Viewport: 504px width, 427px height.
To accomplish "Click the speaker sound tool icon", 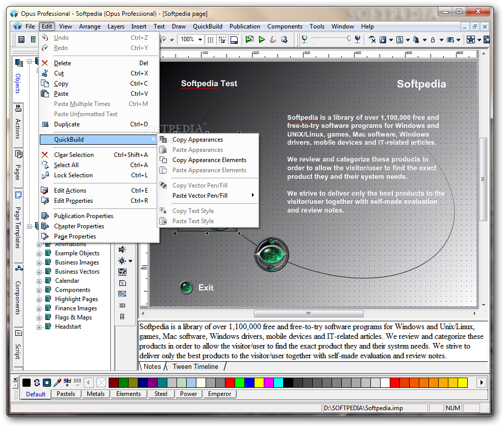I will pyautogui.click(x=122, y=250).
